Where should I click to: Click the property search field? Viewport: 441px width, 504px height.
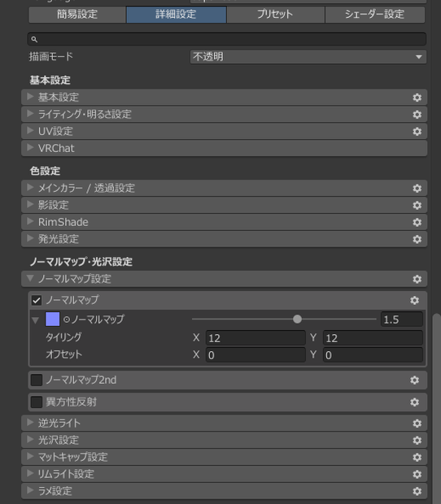coord(227,39)
